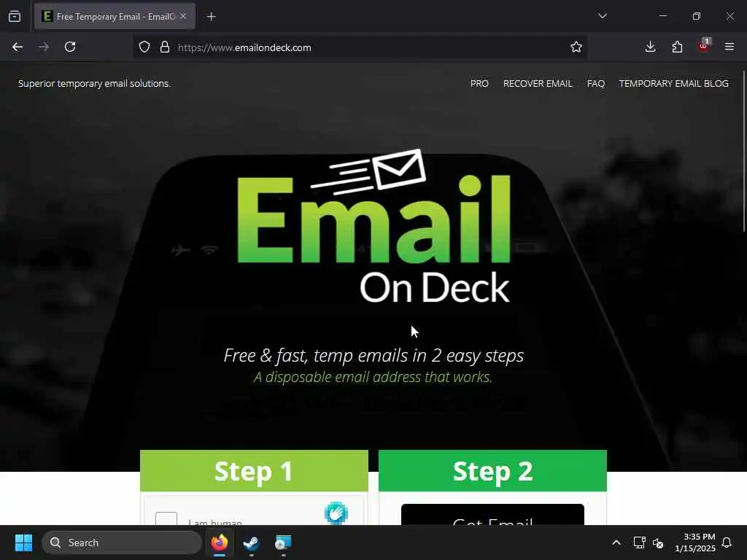Reload the current page

(x=70, y=47)
